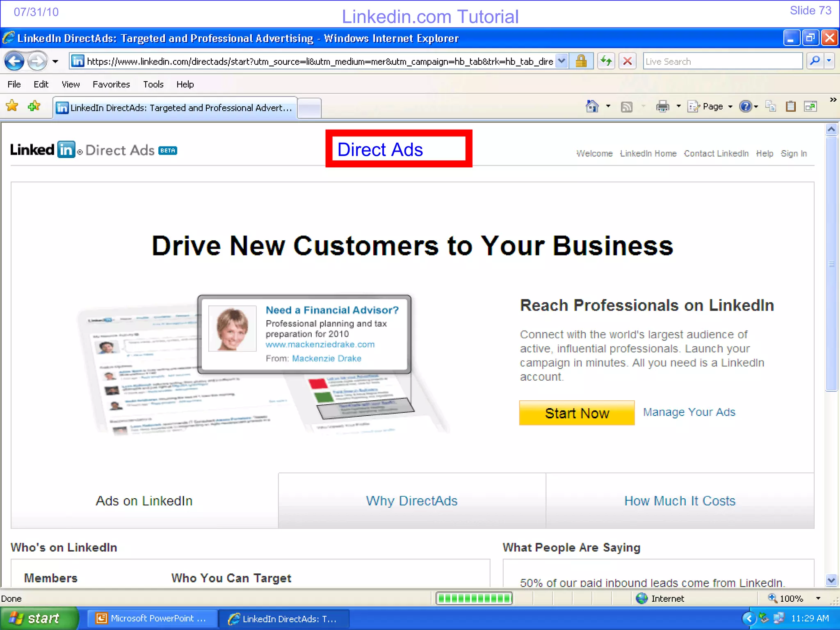Expand the address bar URL history dropdown
Image resolution: width=840 pixels, height=630 pixels.
pyautogui.click(x=562, y=62)
